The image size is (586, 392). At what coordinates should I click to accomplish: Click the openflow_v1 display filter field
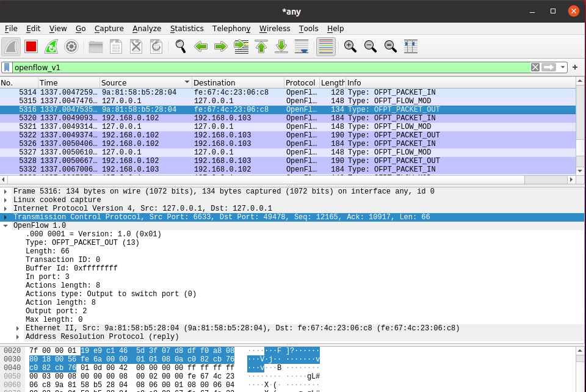269,67
